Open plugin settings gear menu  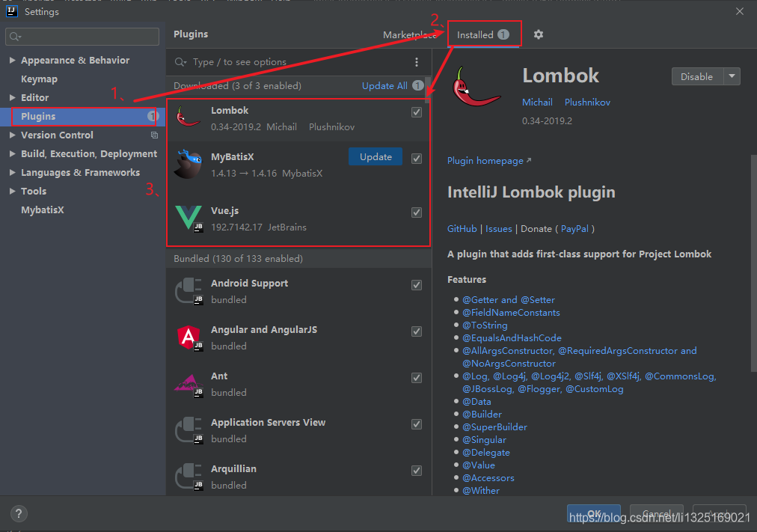(x=539, y=34)
